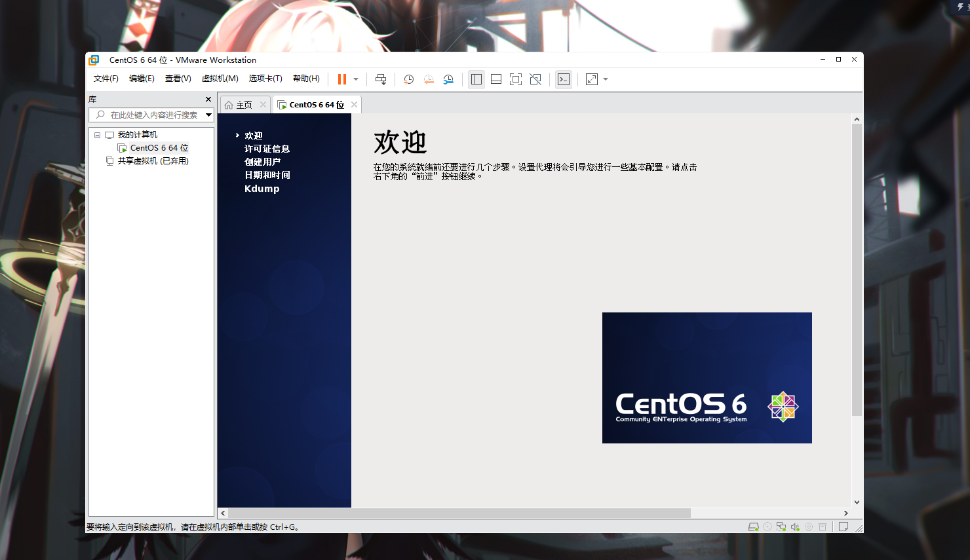Open the power options arrow beside pause
The height and width of the screenshot is (560, 970).
[356, 79]
